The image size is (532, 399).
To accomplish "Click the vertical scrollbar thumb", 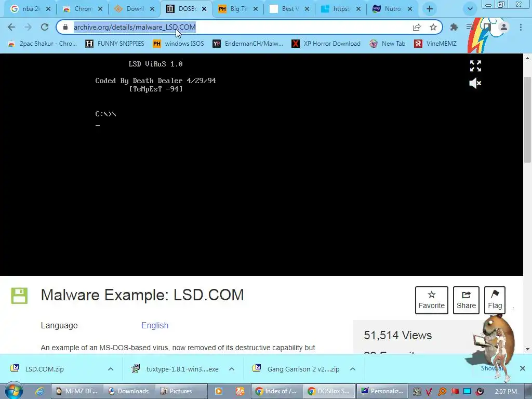I will point(528,120).
